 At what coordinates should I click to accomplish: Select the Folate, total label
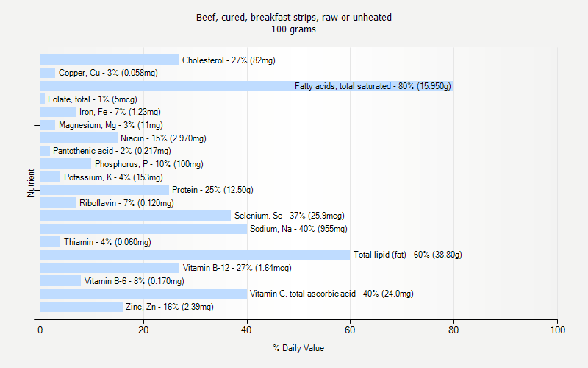pyautogui.click(x=93, y=99)
